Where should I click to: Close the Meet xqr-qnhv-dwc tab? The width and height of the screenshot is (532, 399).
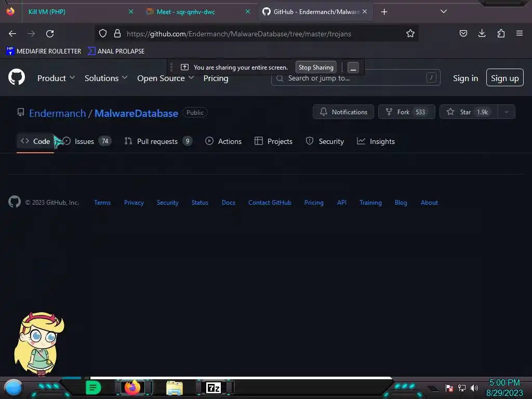248,11
